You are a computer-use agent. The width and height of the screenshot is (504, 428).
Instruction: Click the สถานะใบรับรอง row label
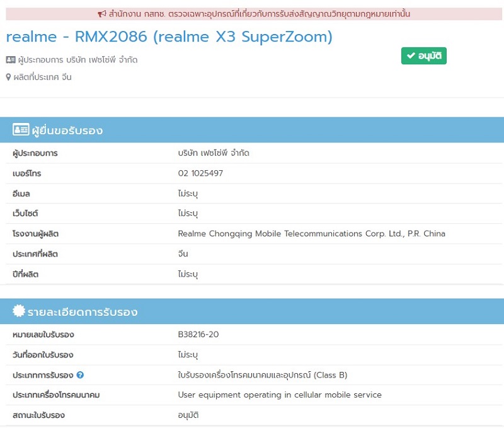click(x=38, y=415)
